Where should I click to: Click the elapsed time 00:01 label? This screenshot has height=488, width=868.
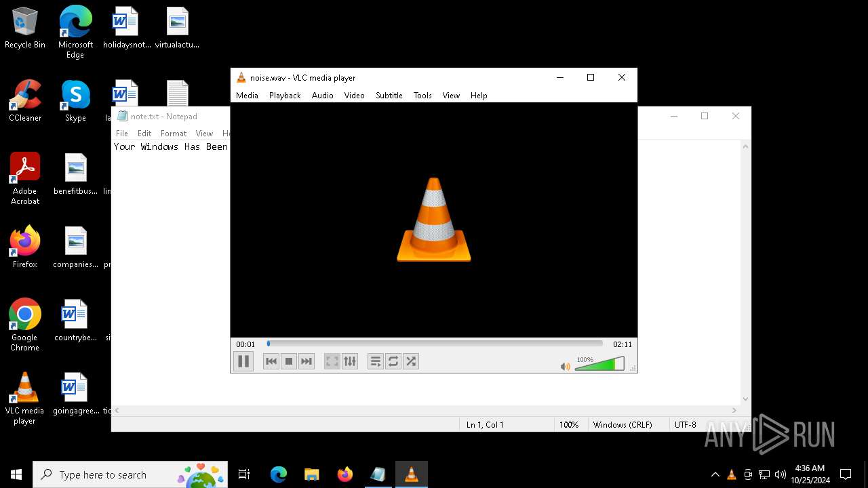pyautogui.click(x=245, y=344)
